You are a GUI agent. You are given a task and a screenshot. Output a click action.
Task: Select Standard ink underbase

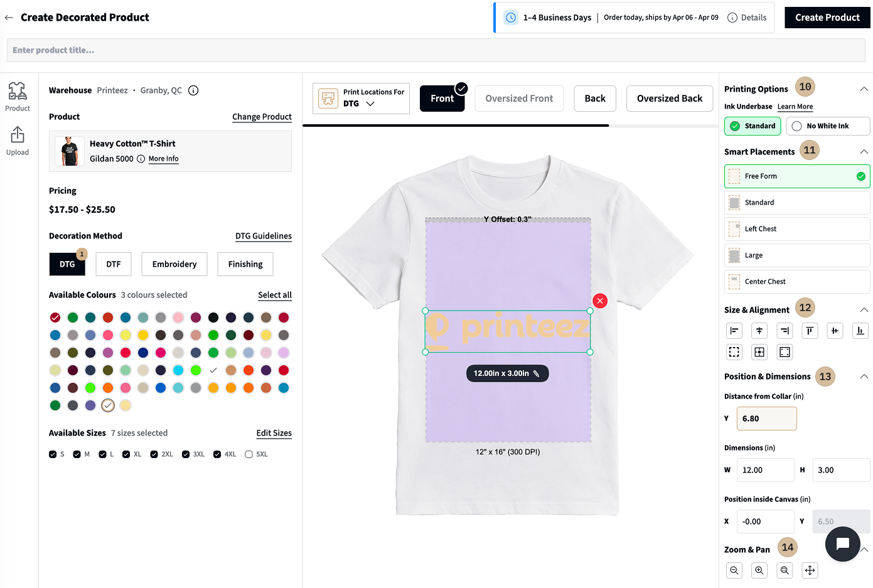click(752, 126)
